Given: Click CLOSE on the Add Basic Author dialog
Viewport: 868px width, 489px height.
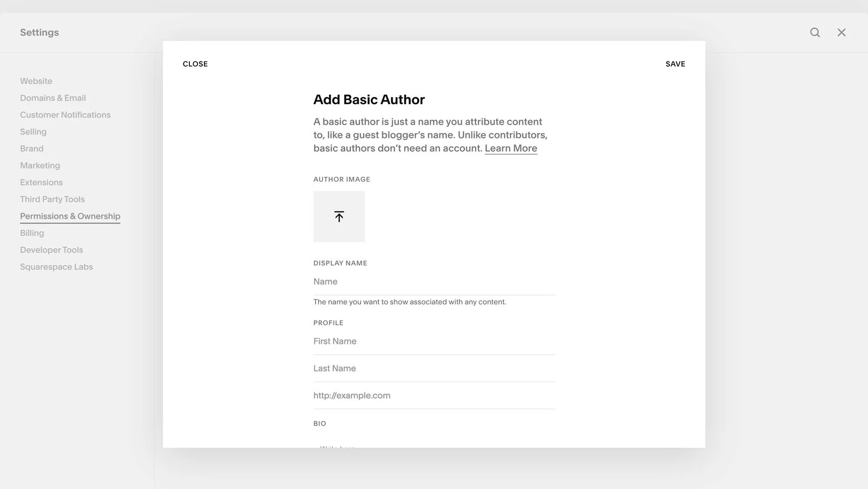Looking at the screenshot, I should tap(195, 64).
